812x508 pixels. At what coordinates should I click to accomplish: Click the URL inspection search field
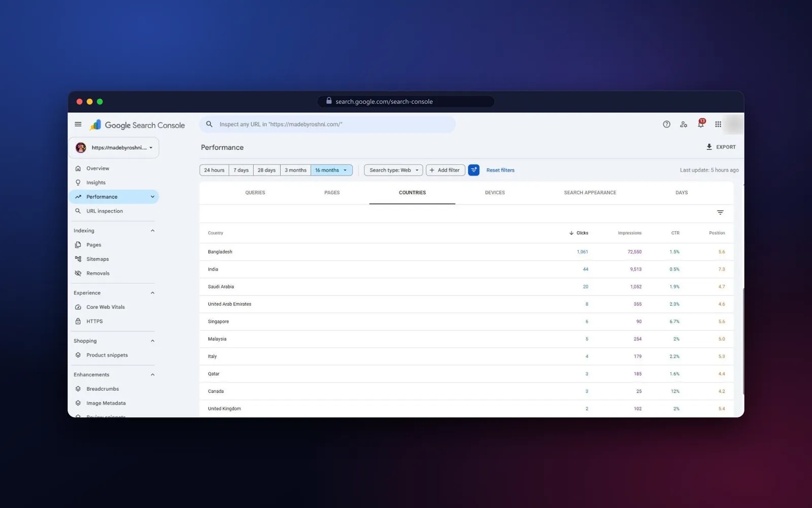coord(328,124)
